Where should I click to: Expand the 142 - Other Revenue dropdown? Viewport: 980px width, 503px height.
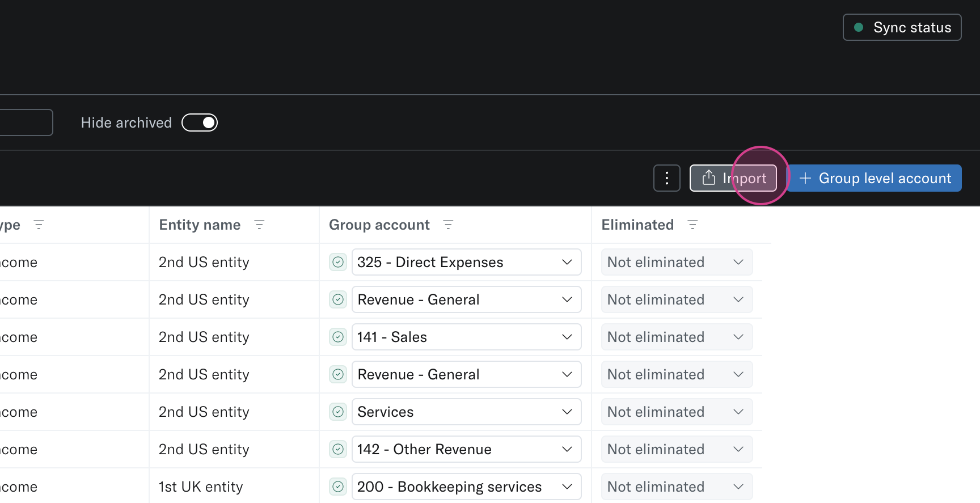point(466,449)
